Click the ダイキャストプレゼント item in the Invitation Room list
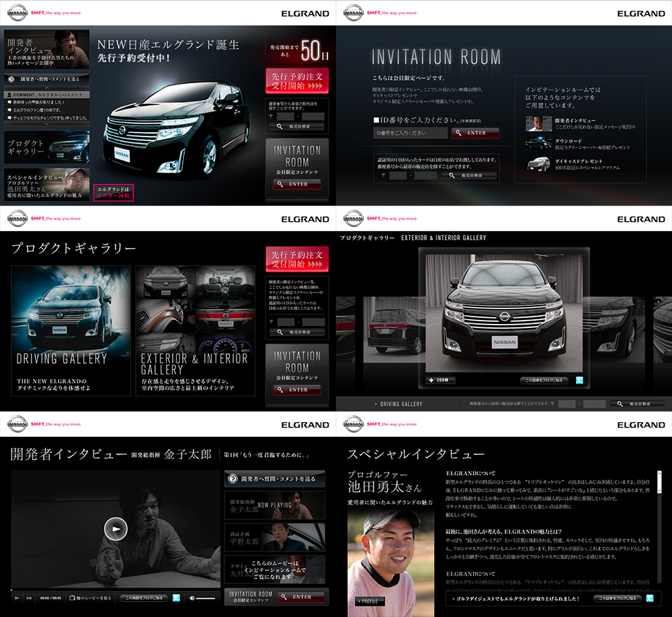The image size is (672, 617). (573, 164)
